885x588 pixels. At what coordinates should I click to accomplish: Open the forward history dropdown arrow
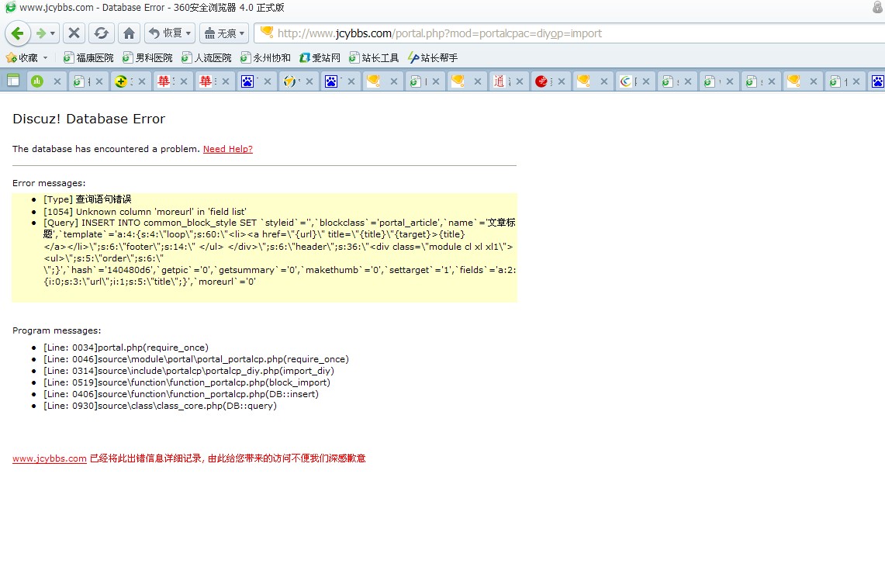coord(53,33)
